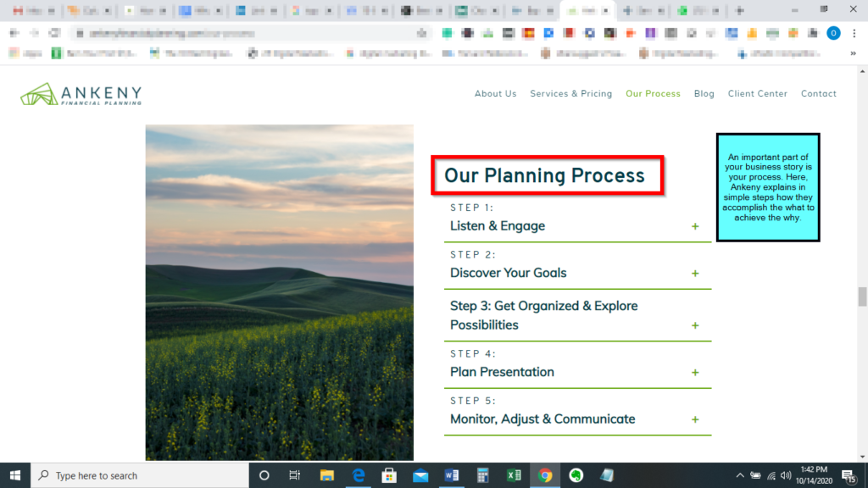
Task: Open the Evernote icon in the taskbar
Action: pos(576,475)
